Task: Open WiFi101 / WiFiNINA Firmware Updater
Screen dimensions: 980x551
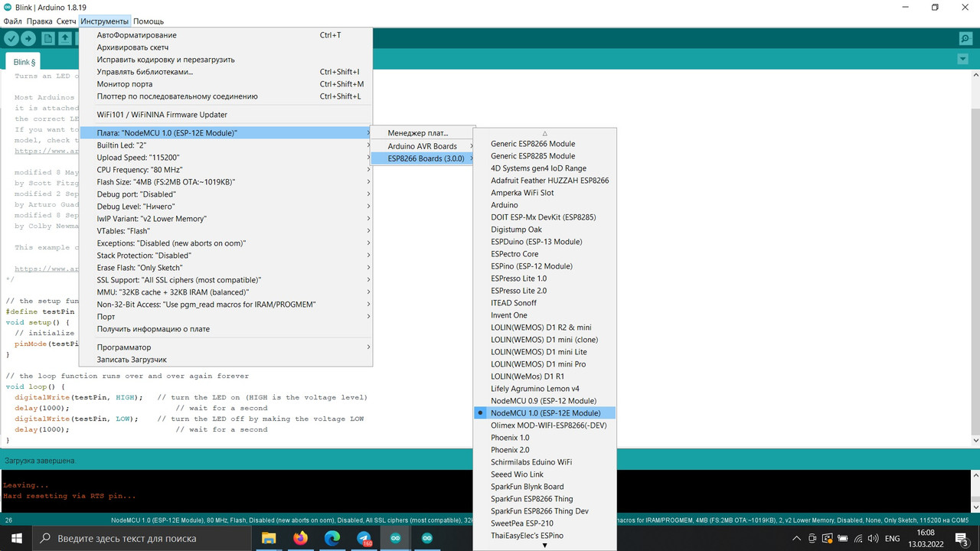Action: [x=226, y=115]
